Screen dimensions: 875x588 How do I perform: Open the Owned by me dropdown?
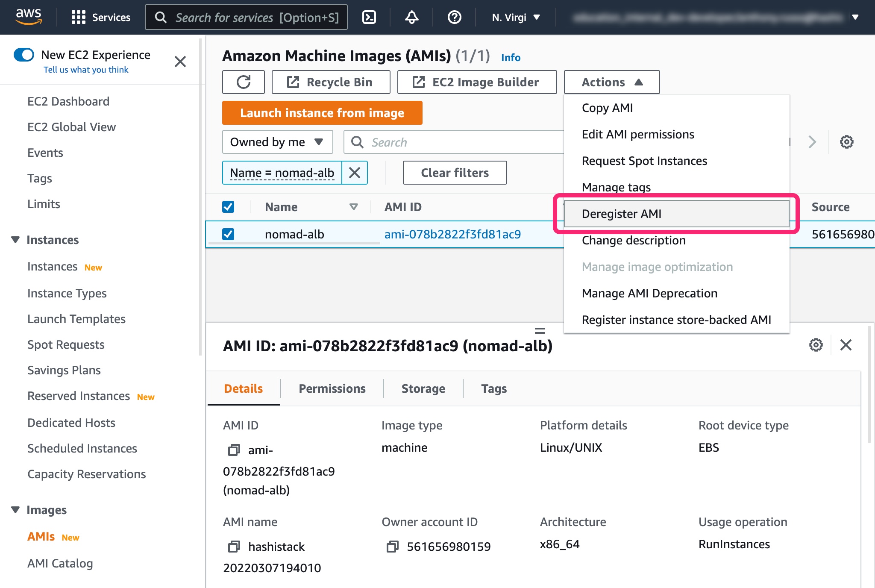(x=277, y=141)
